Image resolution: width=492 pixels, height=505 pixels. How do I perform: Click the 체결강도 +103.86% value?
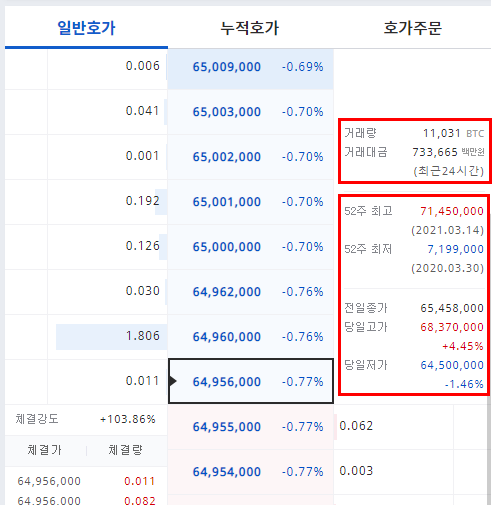128,419
